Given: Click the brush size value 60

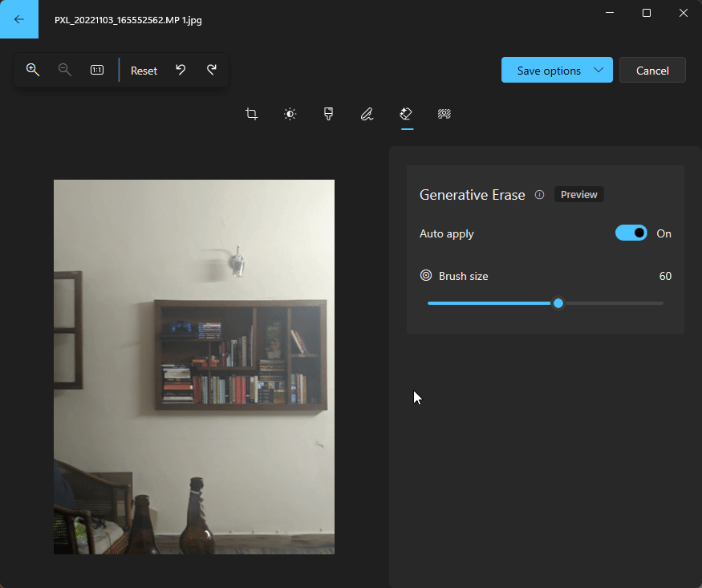Looking at the screenshot, I should (665, 276).
